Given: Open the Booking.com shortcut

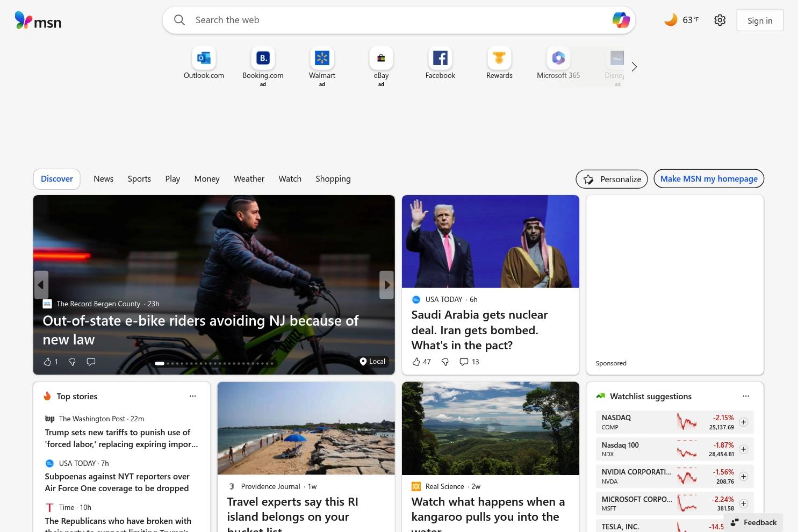Looking at the screenshot, I should [263, 66].
